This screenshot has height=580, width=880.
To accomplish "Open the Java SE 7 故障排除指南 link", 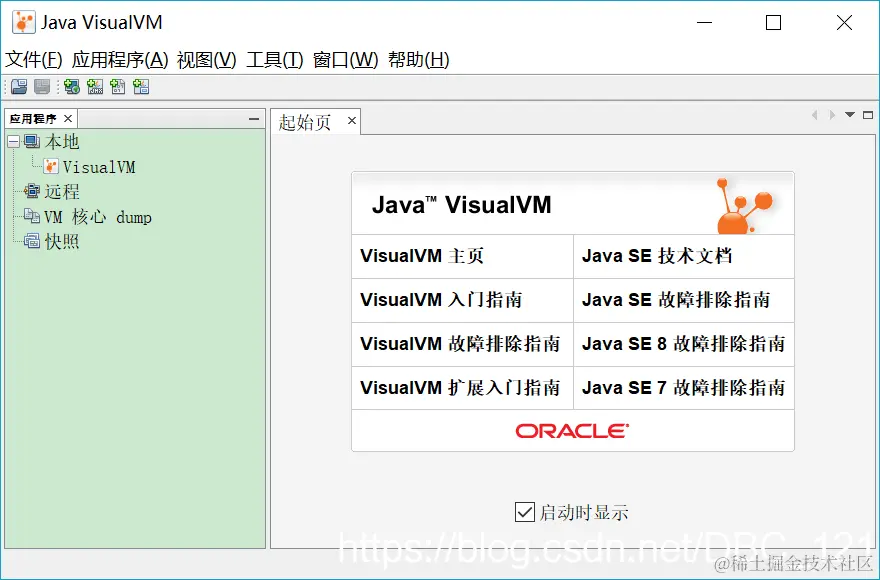I will (684, 387).
